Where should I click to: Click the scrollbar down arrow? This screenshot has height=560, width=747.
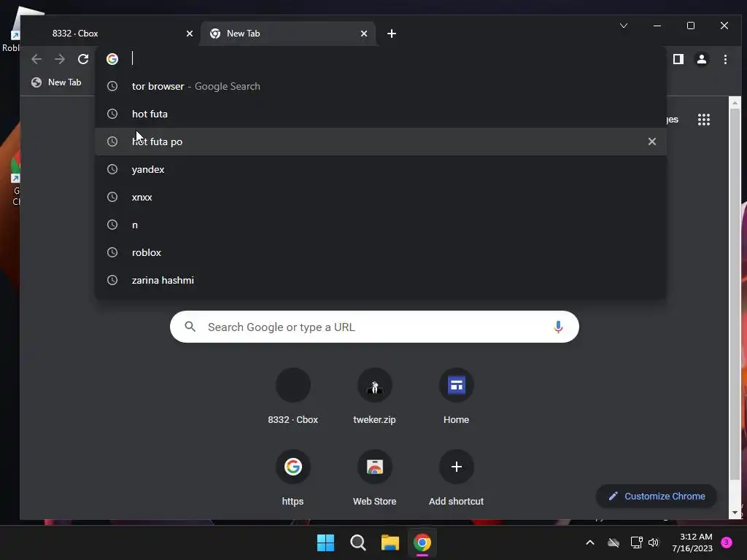735,513
